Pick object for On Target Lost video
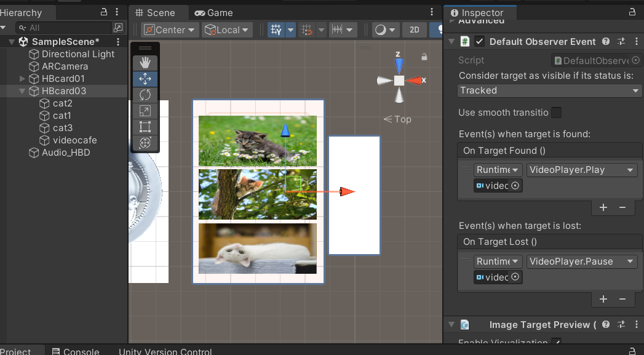 pyautogui.click(x=515, y=277)
